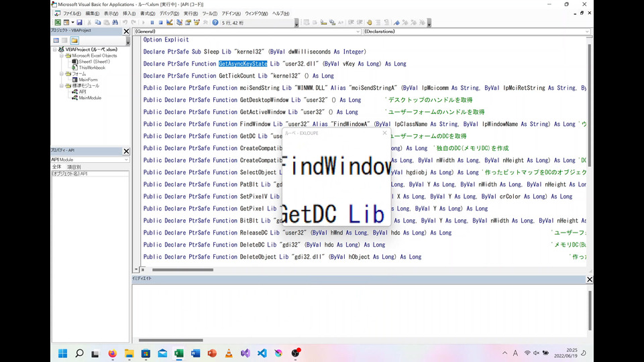Click the Procedure View button at bottom-left of code
The width and height of the screenshot is (644, 362).
click(136, 269)
